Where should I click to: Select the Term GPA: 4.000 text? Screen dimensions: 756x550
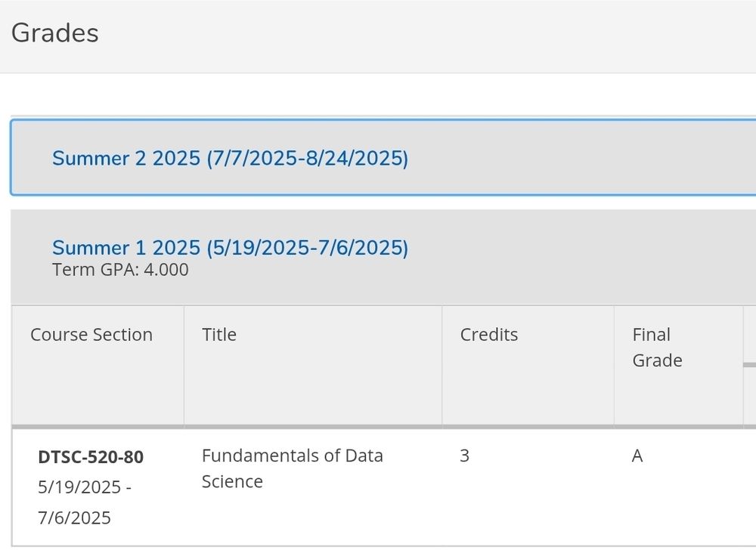pyautogui.click(x=120, y=270)
